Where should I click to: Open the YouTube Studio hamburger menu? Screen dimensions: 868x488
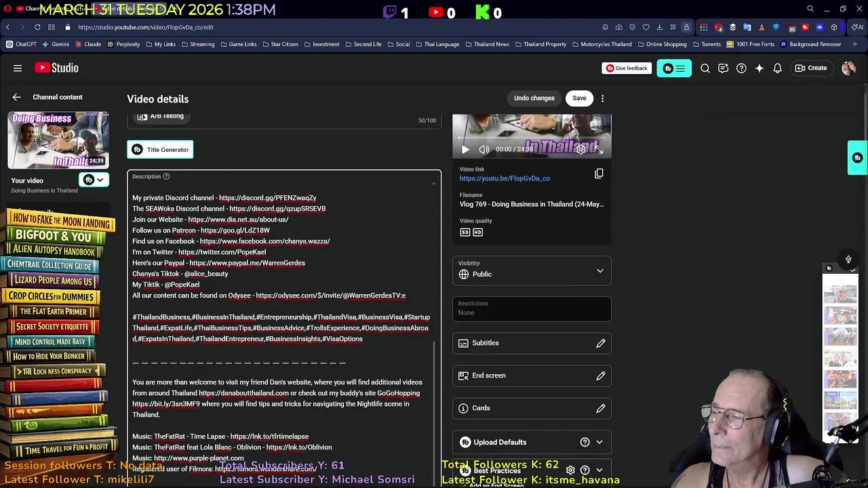pos(18,68)
